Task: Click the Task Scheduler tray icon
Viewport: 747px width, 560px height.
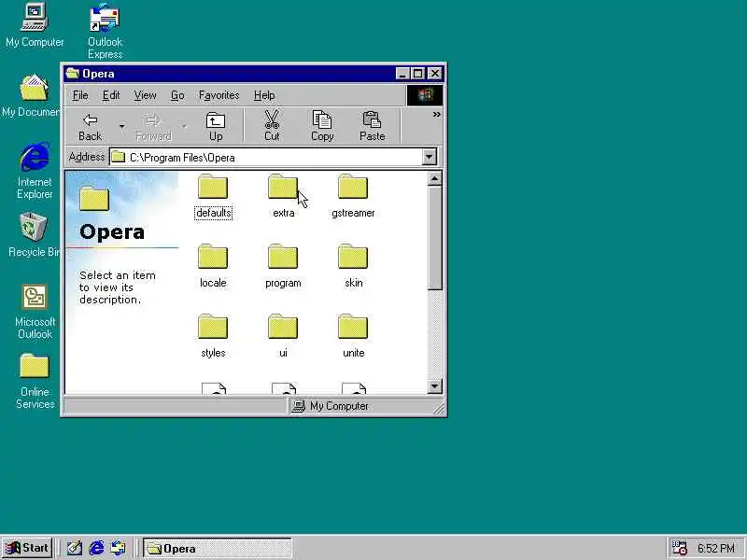Action: click(679, 548)
